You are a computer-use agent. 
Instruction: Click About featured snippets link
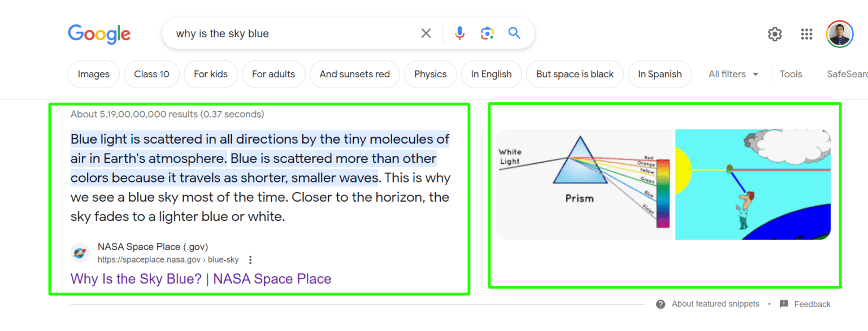[715, 304]
